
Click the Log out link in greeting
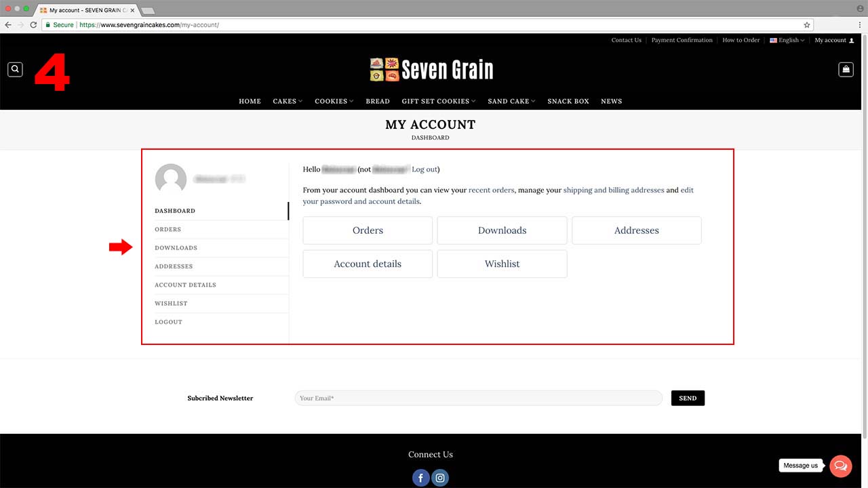pos(425,169)
